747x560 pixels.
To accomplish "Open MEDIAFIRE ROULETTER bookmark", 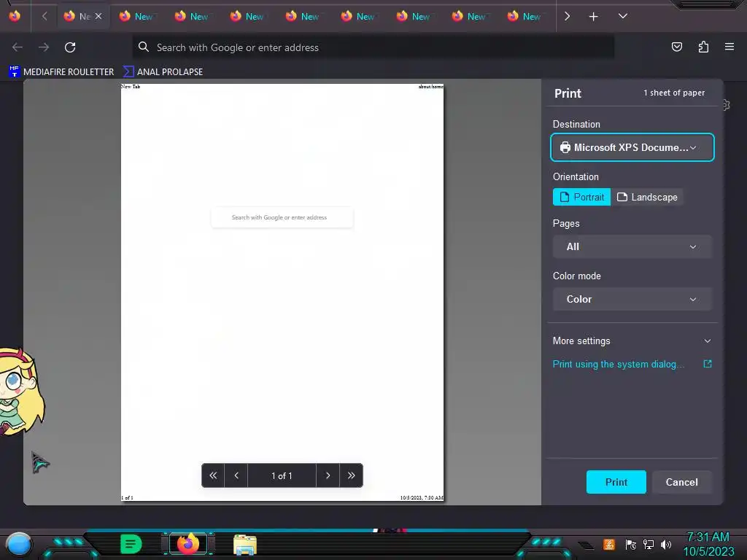I will 61,72.
